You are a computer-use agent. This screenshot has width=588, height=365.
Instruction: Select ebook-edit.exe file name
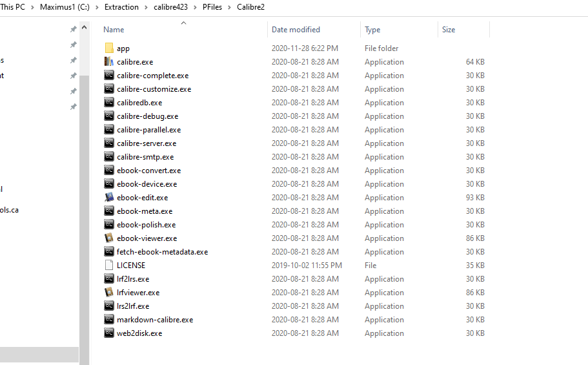(143, 197)
